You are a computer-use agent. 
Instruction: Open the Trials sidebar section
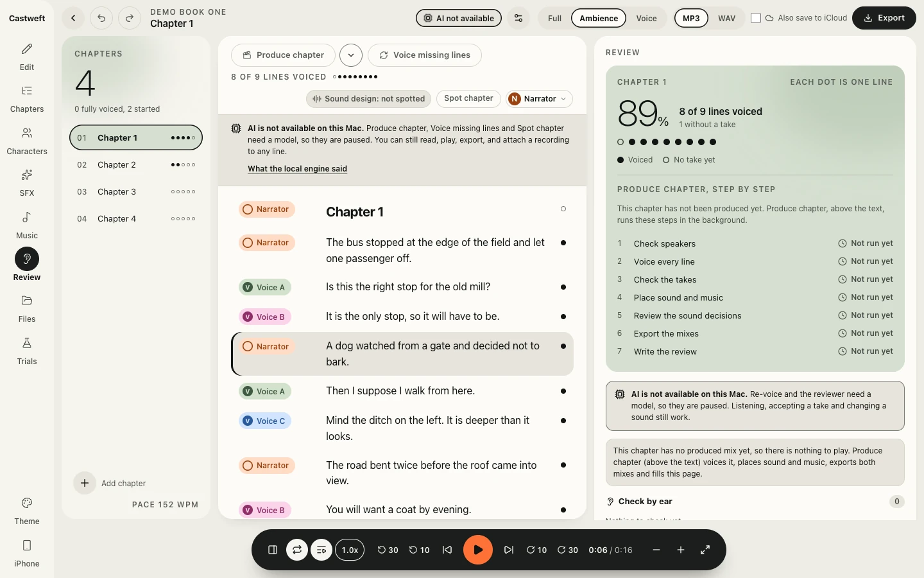coord(27,351)
